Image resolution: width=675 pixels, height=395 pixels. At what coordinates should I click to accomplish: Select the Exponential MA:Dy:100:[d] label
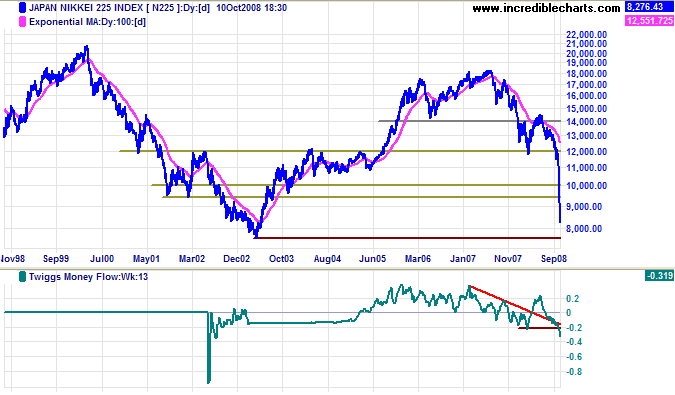(x=87, y=22)
